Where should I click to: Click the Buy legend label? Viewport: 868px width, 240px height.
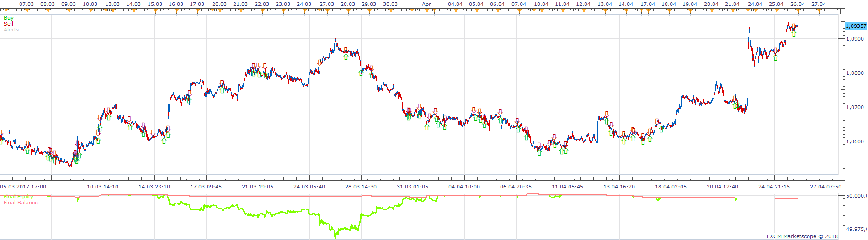pyautogui.click(x=9, y=18)
